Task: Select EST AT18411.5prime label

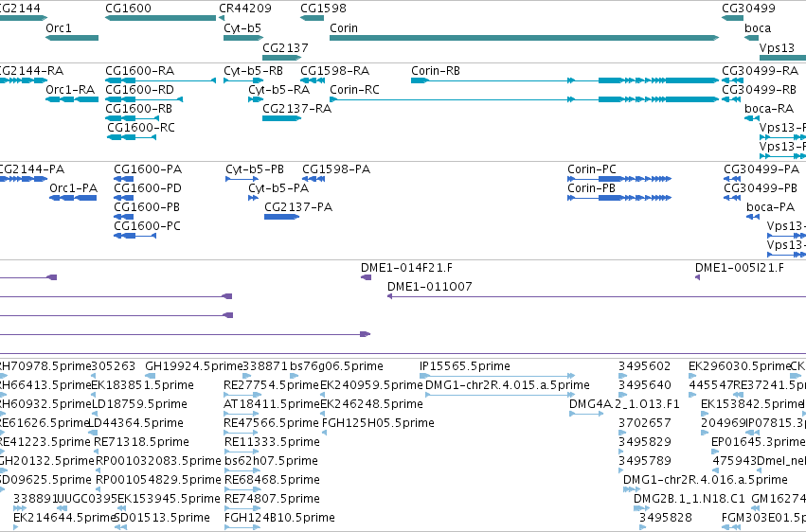Action: pos(272,404)
